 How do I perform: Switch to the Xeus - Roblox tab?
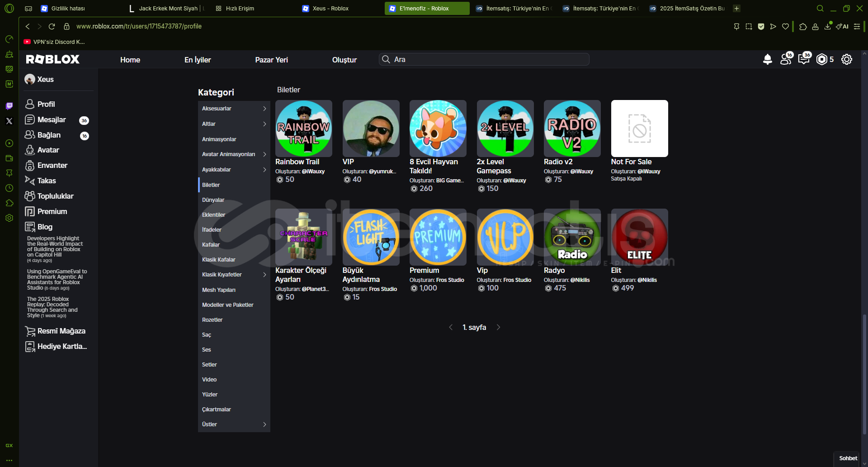click(339, 8)
